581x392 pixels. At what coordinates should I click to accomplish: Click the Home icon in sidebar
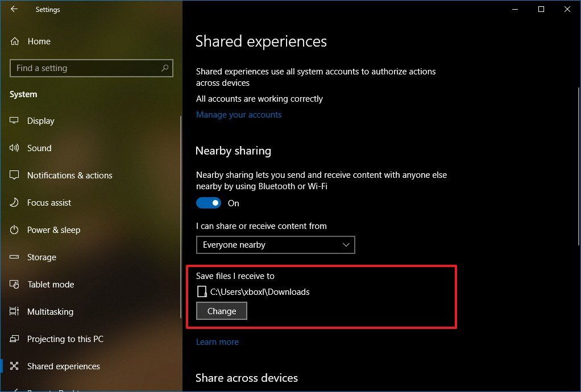(16, 41)
